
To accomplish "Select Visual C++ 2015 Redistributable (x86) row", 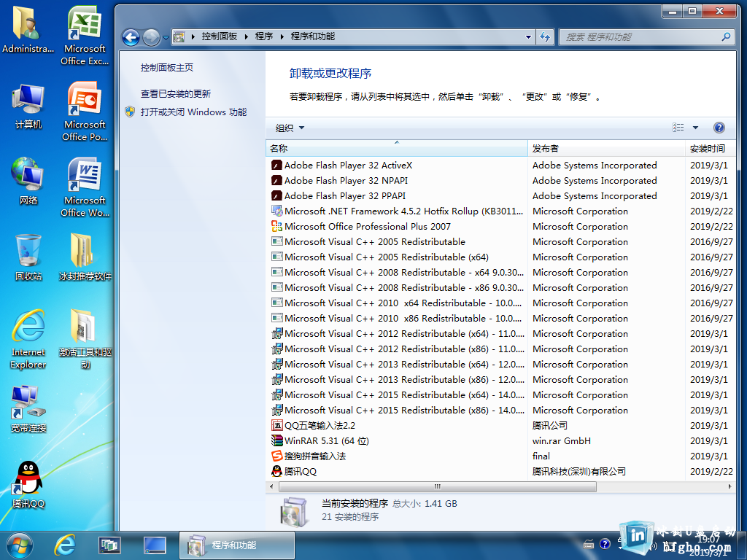I will point(500,410).
